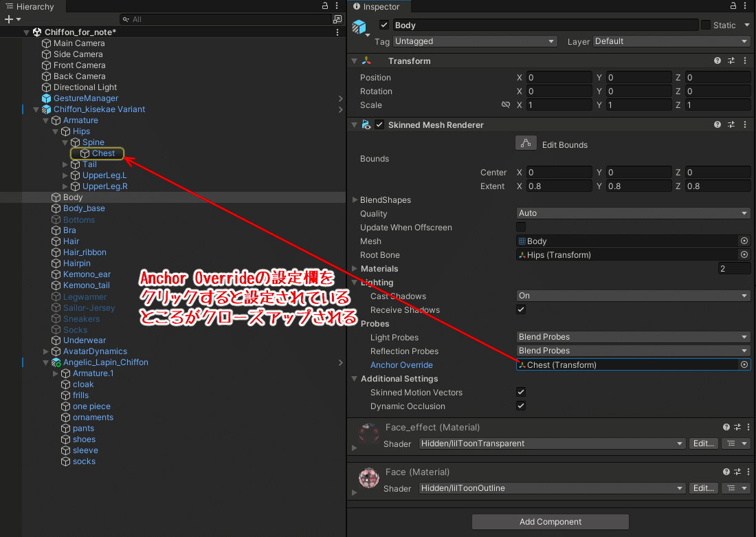
Task: Open the Tag dropdown showing Untagged
Action: 475,41
